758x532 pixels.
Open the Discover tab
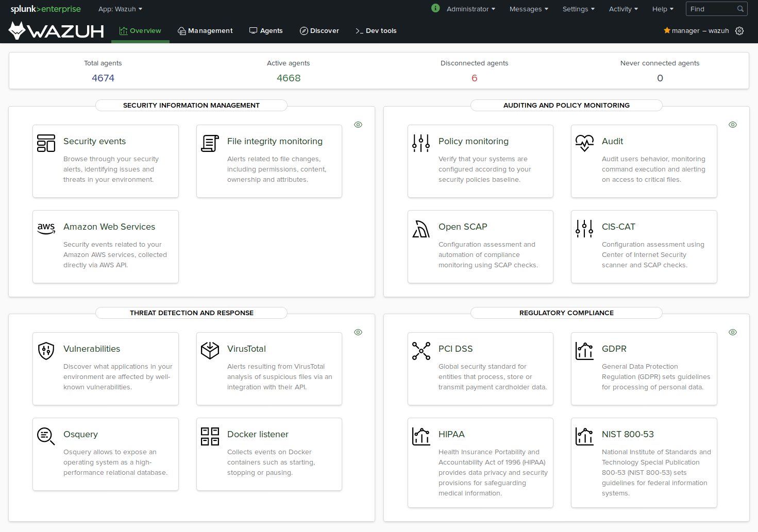coord(319,31)
